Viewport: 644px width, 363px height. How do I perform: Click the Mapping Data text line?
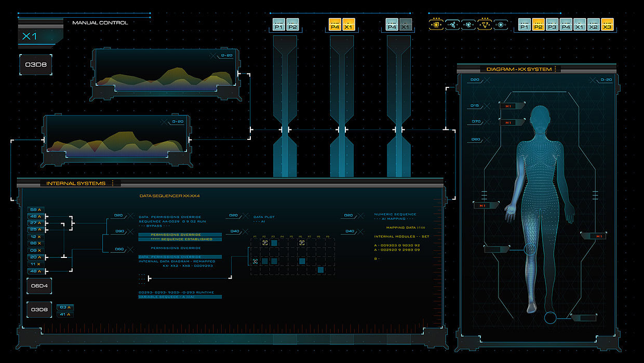[x=406, y=228]
